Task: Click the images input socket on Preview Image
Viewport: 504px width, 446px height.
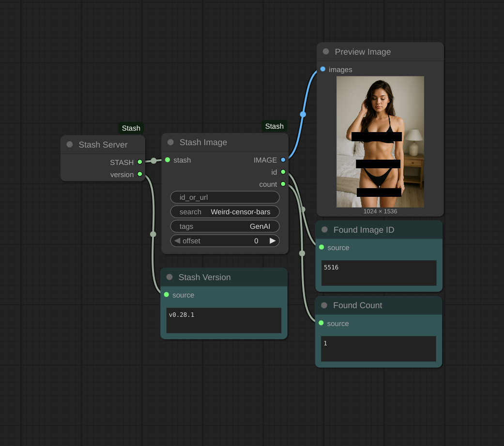Action: (323, 69)
